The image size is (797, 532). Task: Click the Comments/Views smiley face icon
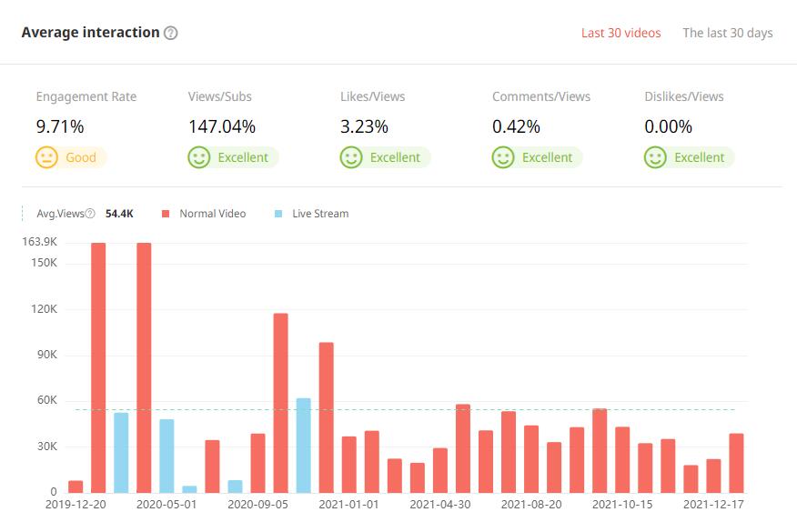click(503, 157)
